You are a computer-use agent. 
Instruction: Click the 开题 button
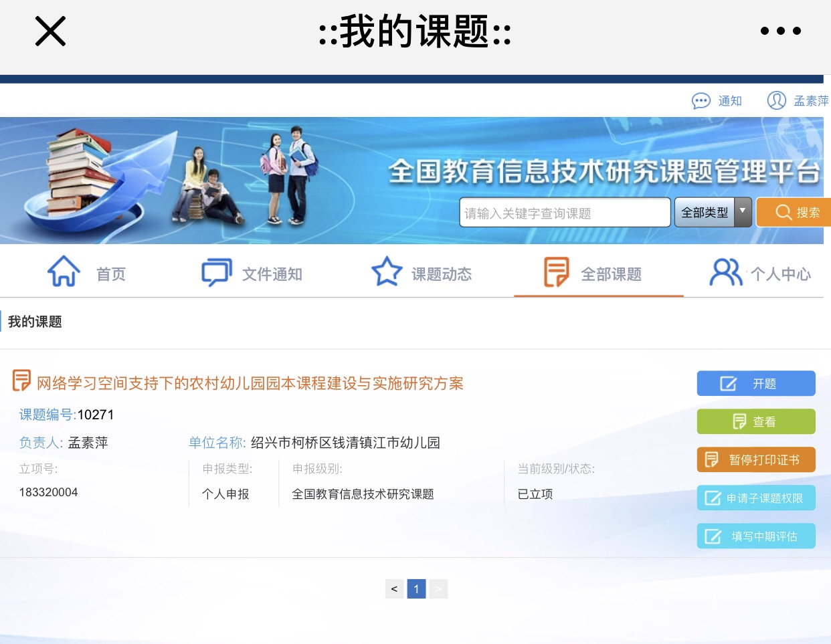[756, 383]
